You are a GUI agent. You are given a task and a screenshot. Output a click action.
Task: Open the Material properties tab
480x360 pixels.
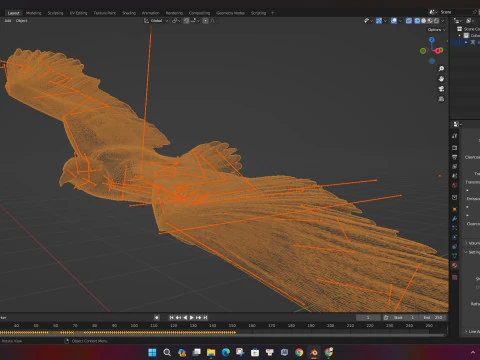point(454,265)
